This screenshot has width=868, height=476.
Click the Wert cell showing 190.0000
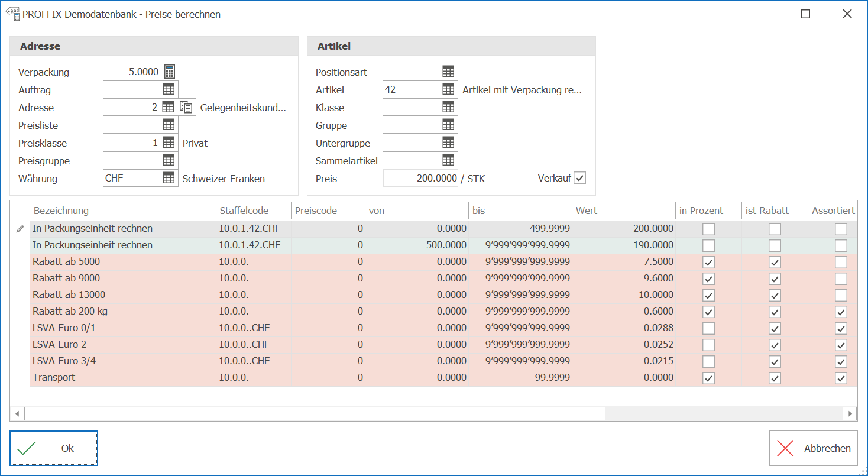coord(624,245)
